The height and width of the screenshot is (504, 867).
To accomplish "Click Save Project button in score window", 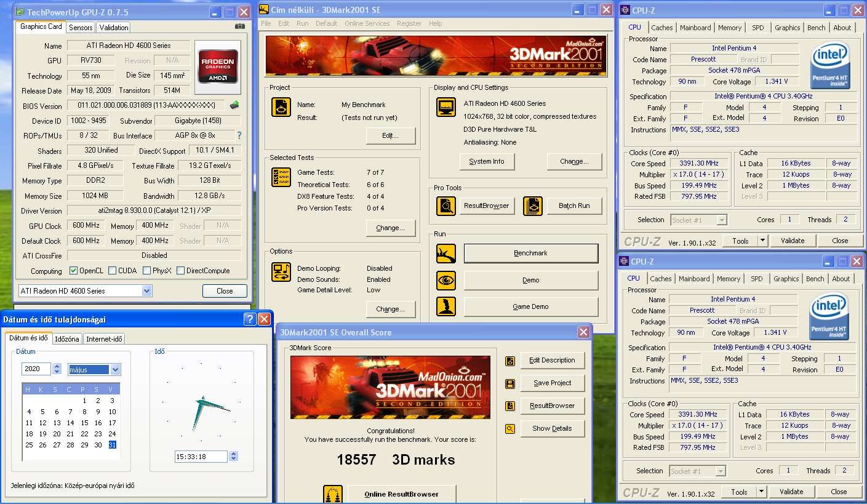I will coord(553,383).
